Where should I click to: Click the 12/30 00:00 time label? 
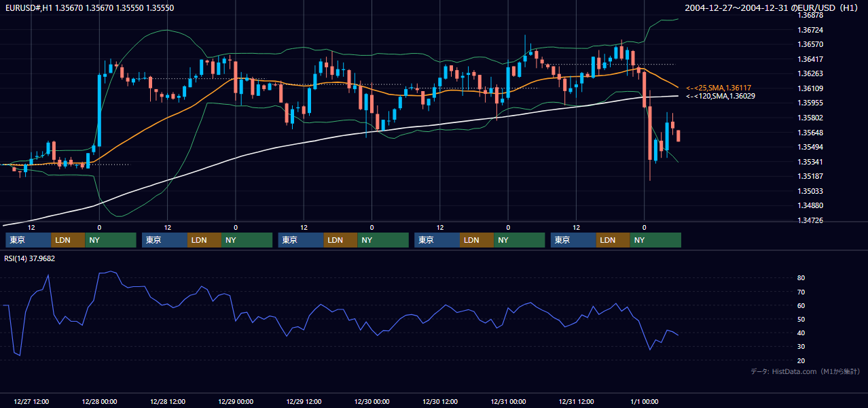pos(372,401)
